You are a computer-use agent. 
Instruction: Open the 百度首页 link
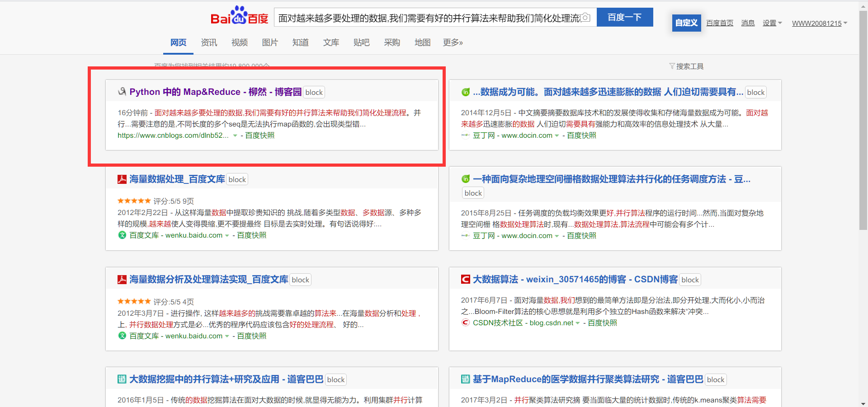(x=720, y=23)
